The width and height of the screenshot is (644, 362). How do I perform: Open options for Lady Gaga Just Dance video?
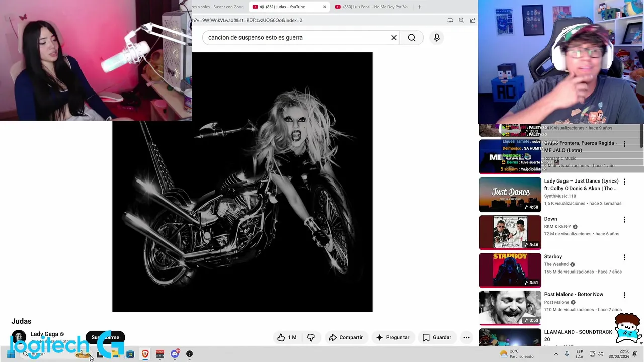coord(624,182)
